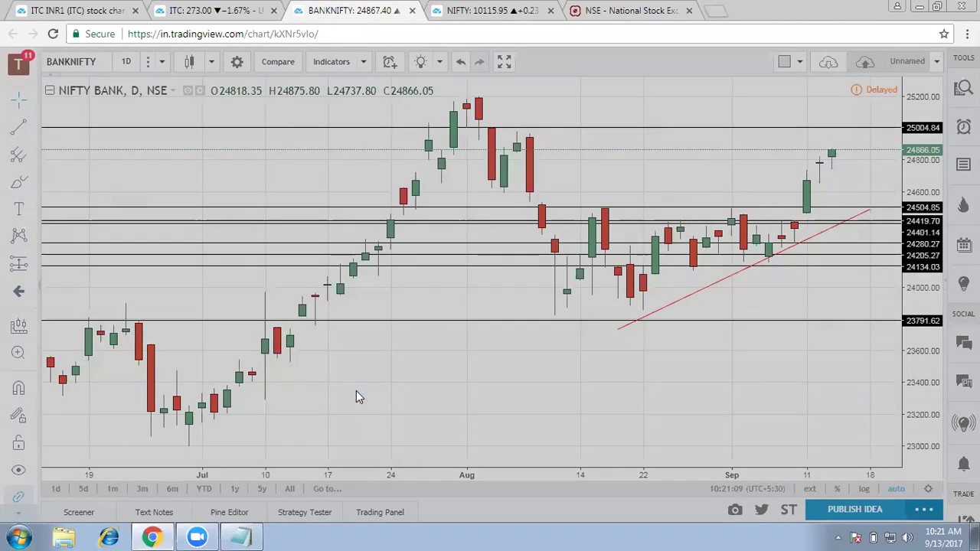Expand the time interval dropdown arrow

[162, 62]
